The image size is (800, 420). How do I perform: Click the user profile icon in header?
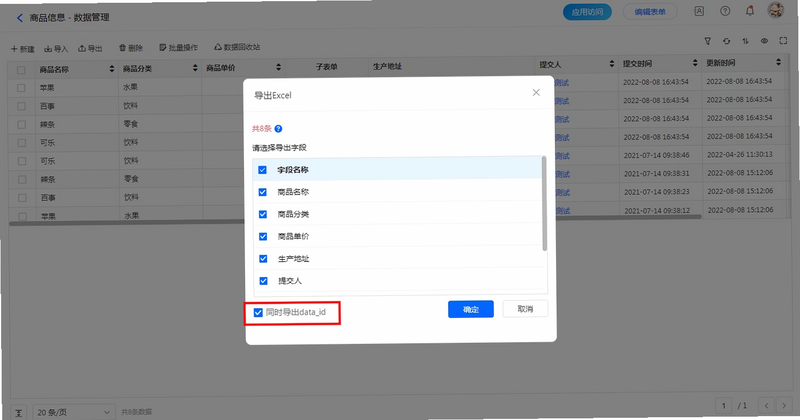[699, 11]
